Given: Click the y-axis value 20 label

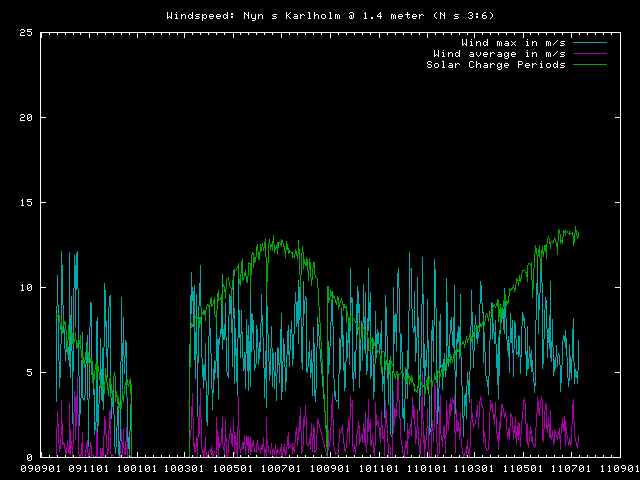Looking at the screenshot, I should coord(26,118).
